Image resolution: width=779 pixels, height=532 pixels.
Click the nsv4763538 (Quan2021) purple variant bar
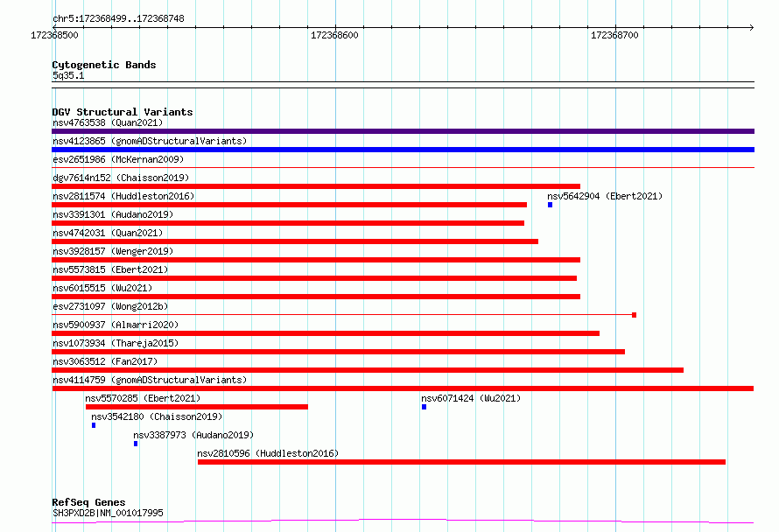click(x=403, y=131)
